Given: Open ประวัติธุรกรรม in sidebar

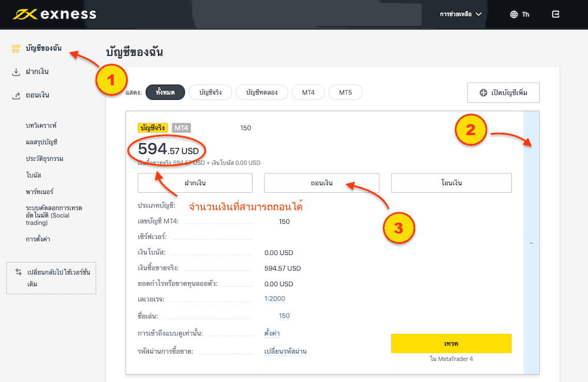Looking at the screenshot, I should click(45, 159).
